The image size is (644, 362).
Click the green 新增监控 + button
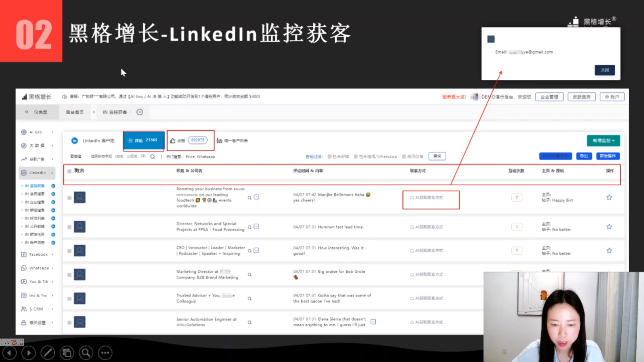pyautogui.click(x=603, y=140)
